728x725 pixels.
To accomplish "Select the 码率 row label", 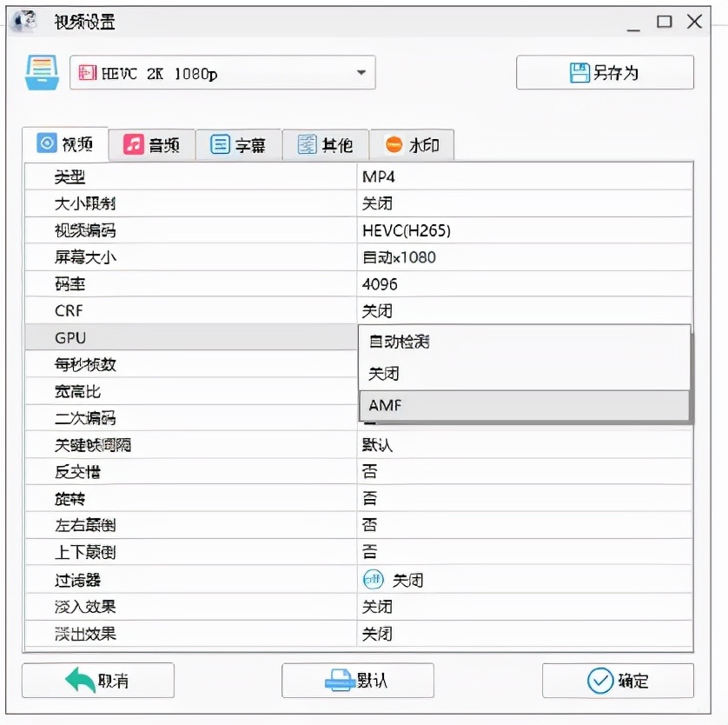I will coord(69,284).
